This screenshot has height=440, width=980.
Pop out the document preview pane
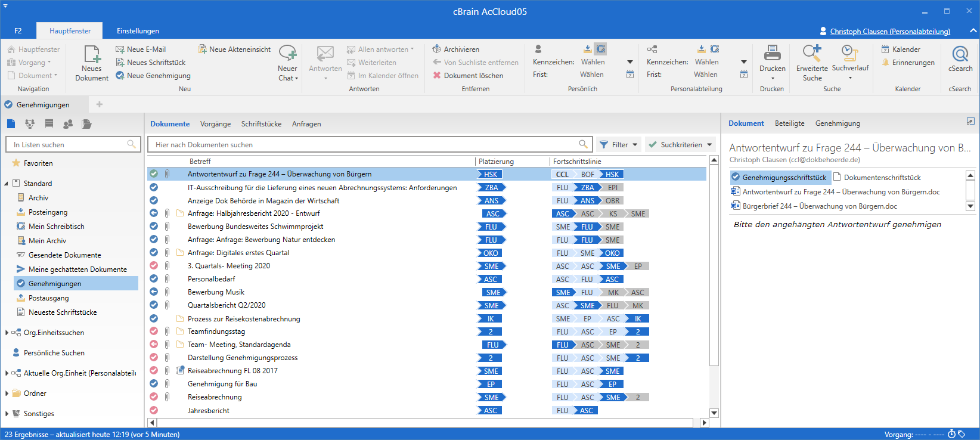(x=970, y=121)
